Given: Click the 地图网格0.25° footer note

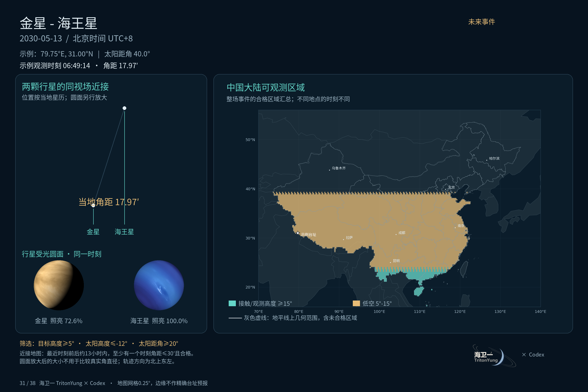Looking at the screenshot, I should pos(162,383).
